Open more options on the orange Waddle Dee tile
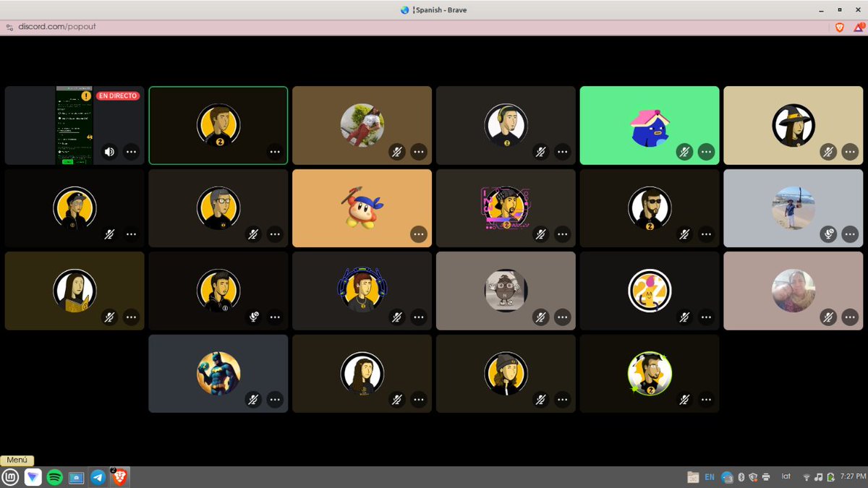 [419, 234]
